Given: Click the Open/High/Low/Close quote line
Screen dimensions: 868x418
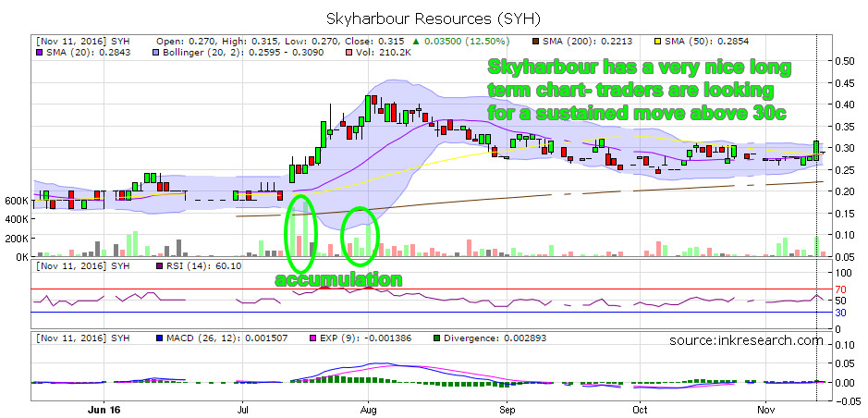Looking at the screenshot, I should point(281,41).
